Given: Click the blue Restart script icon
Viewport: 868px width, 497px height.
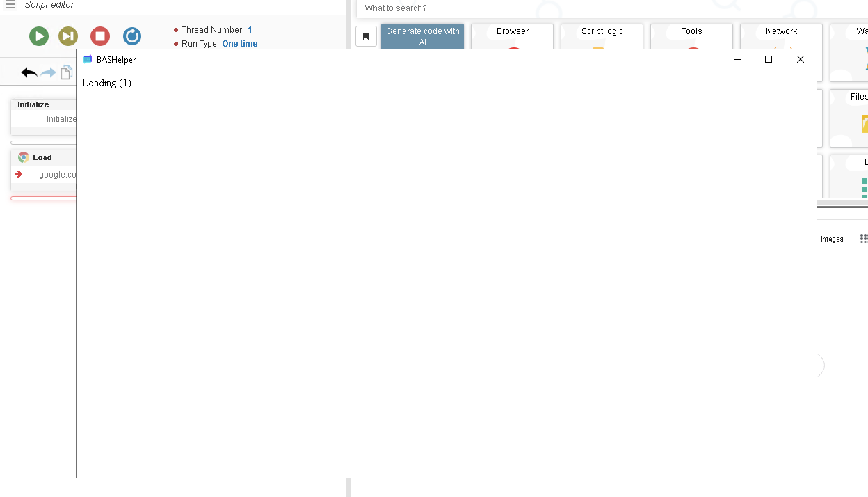Looking at the screenshot, I should click(131, 36).
